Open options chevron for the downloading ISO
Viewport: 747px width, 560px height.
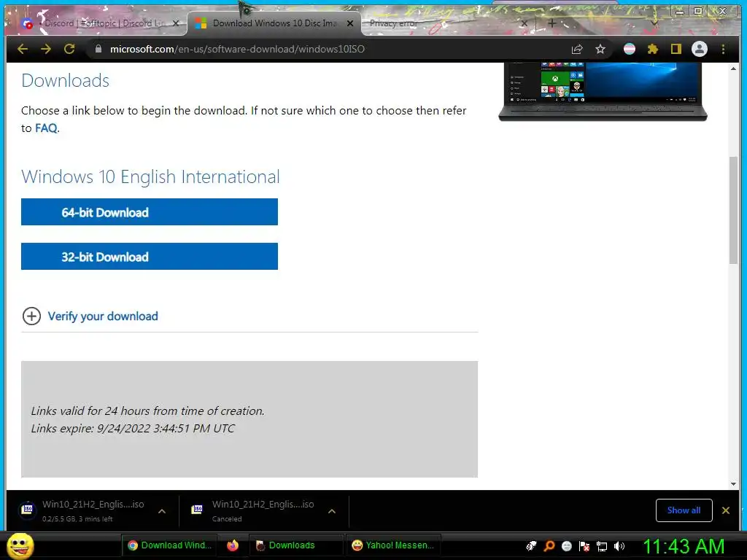[x=162, y=511]
